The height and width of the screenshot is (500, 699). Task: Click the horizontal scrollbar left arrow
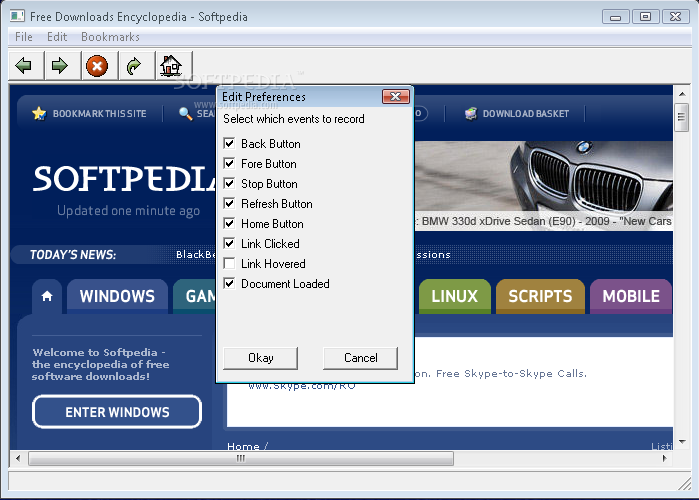(x=18, y=458)
